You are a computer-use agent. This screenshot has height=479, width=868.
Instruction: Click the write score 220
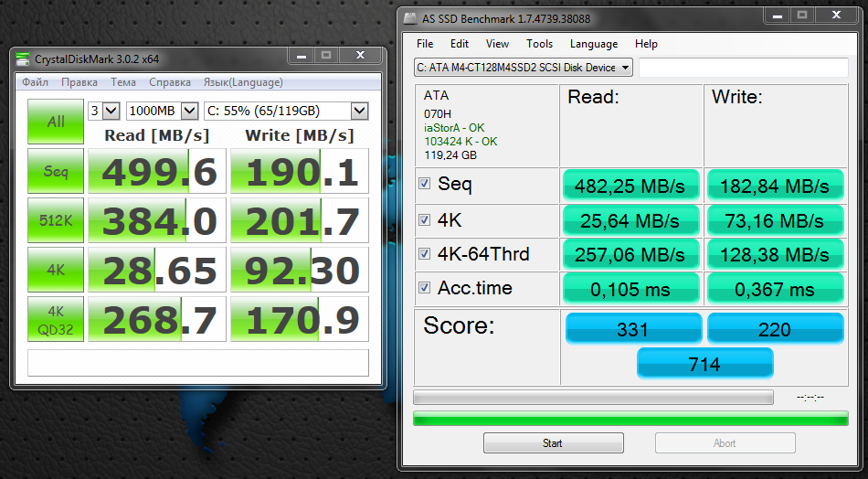click(x=775, y=329)
